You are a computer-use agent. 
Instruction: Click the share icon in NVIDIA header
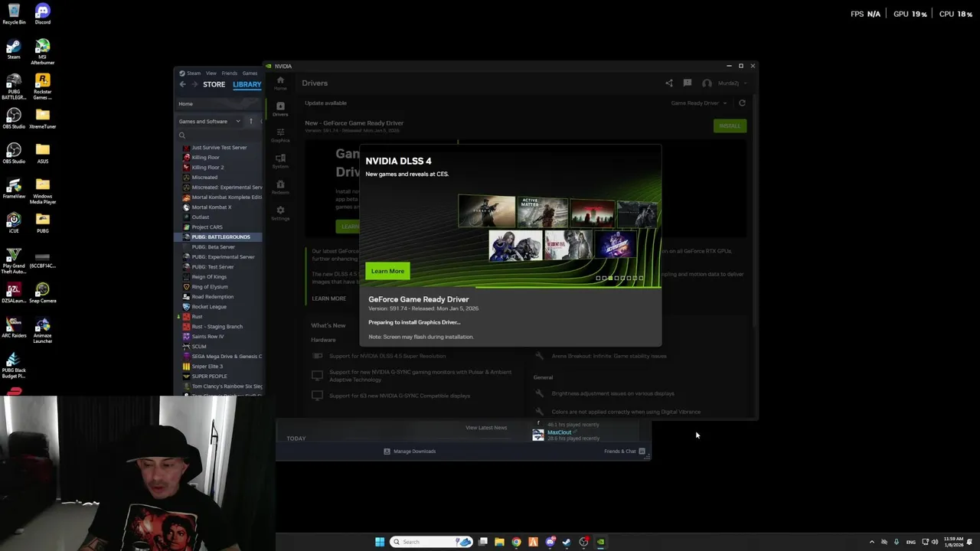[669, 83]
